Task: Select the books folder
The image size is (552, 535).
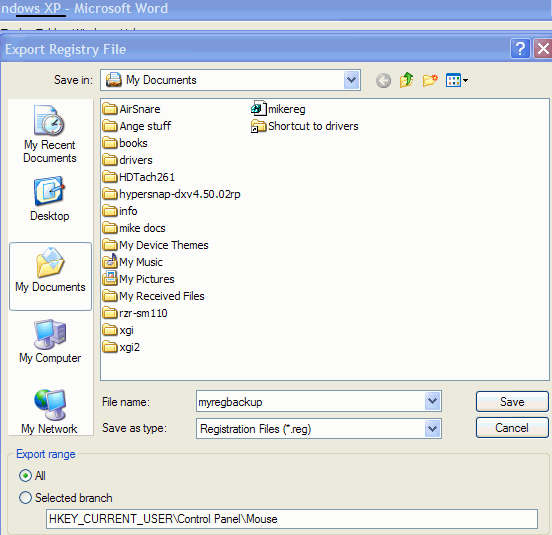Action: click(125, 143)
